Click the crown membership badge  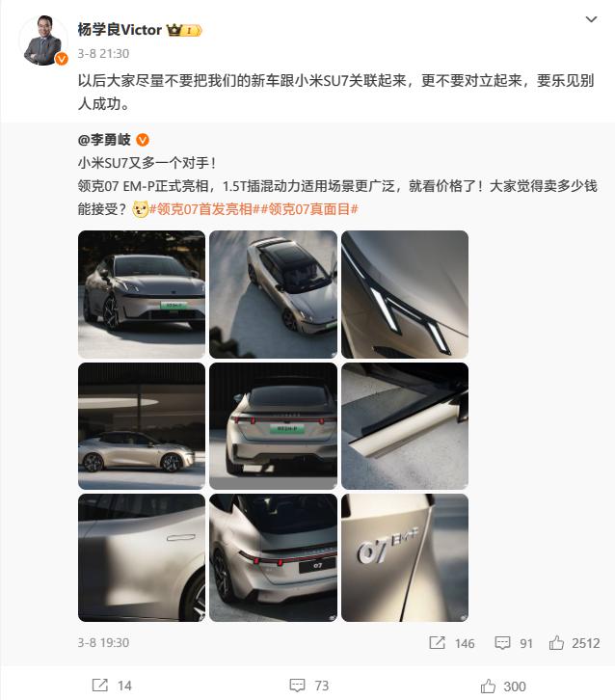coord(184,30)
